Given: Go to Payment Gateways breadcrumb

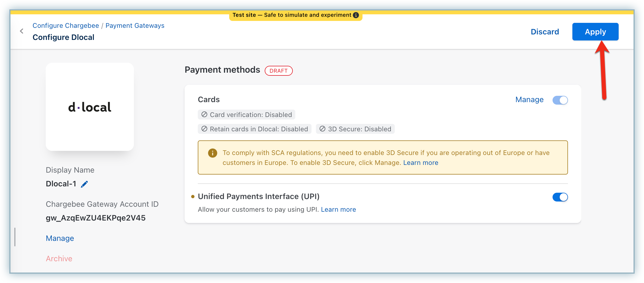Looking at the screenshot, I should 135,26.
